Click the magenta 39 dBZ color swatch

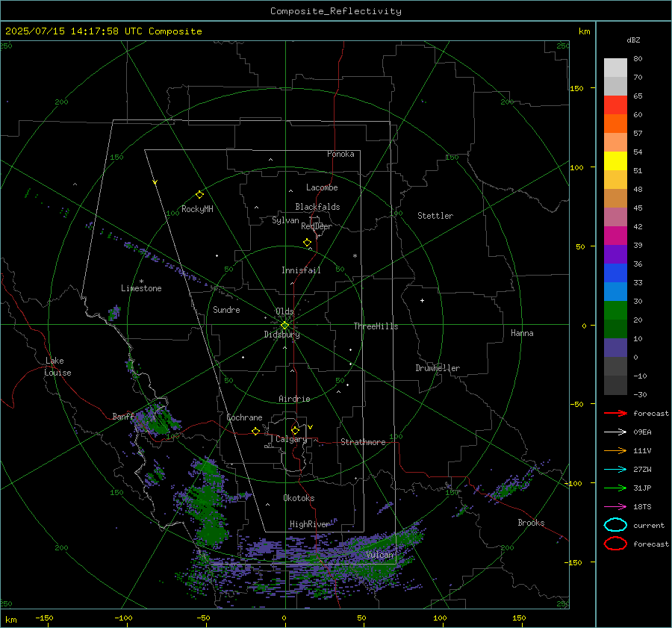(x=615, y=236)
